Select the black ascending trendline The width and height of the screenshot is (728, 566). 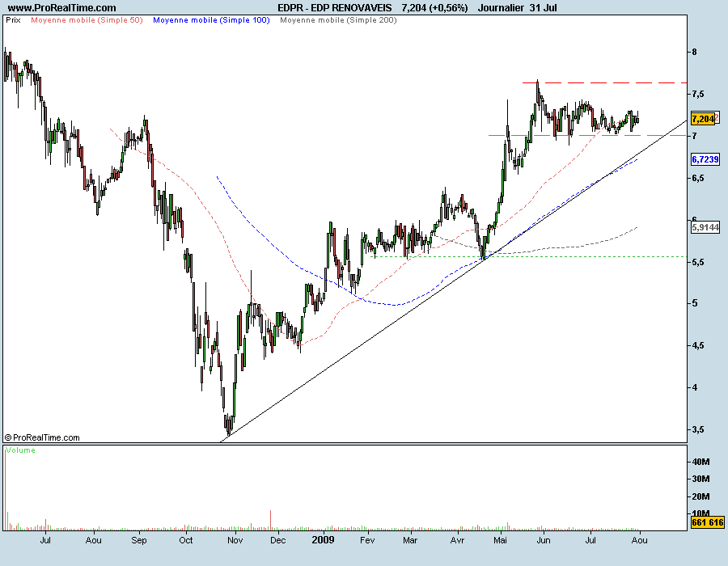[x=453, y=281]
